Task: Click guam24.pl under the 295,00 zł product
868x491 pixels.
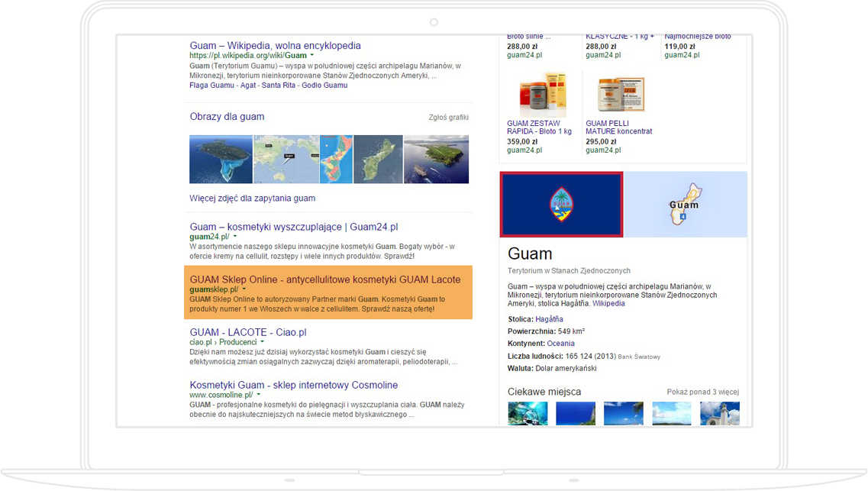Action: click(603, 150)
